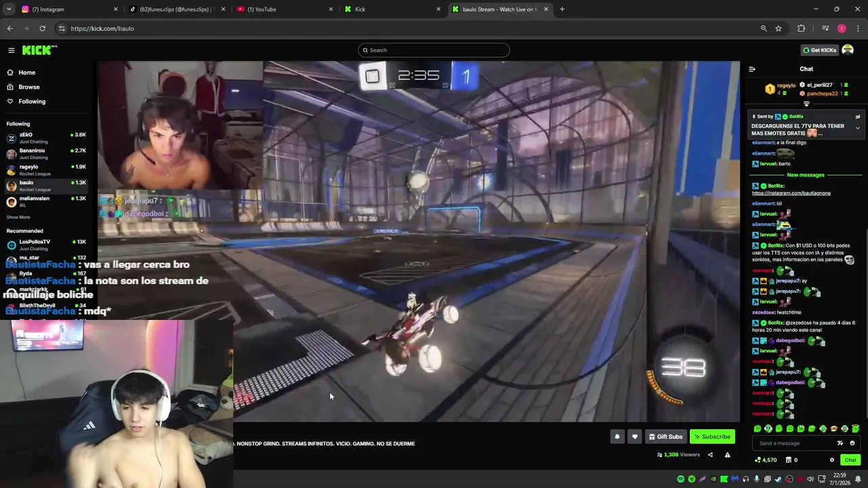
Task: Switch to the Instagram browser tab
Action: (68, 9)
